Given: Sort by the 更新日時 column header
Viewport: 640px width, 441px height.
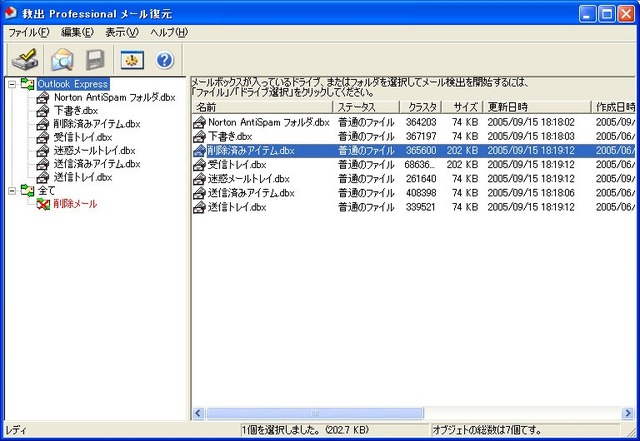Looking at the screenshot, I should tap(537, 107).
